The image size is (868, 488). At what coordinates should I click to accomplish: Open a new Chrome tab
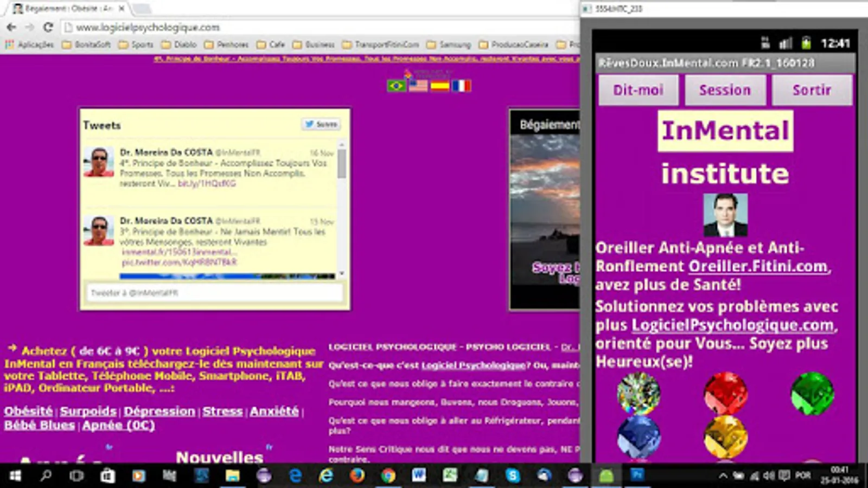point(142,9)
